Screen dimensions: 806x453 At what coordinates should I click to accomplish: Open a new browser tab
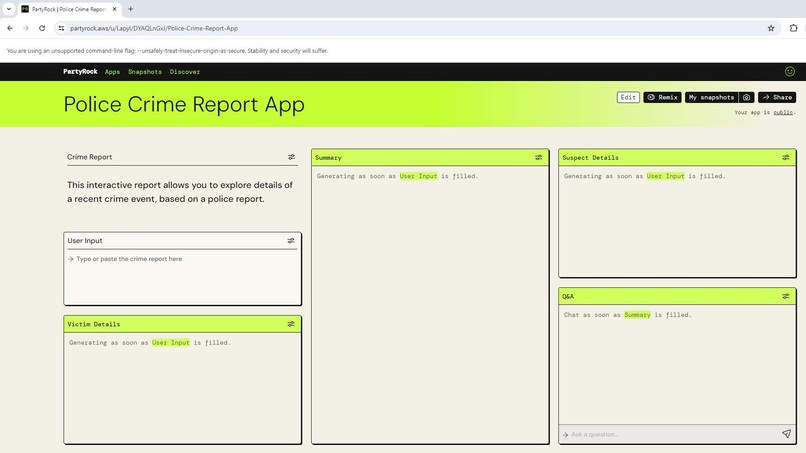pos(131,9)
